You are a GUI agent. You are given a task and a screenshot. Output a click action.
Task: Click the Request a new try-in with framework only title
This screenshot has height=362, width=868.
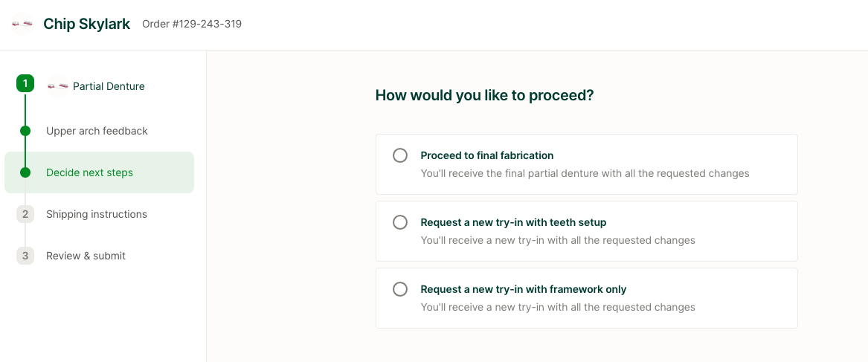[x=524, y=289]
